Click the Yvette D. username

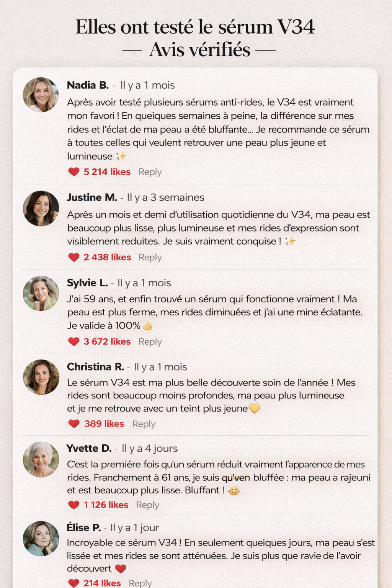point(89,448)
